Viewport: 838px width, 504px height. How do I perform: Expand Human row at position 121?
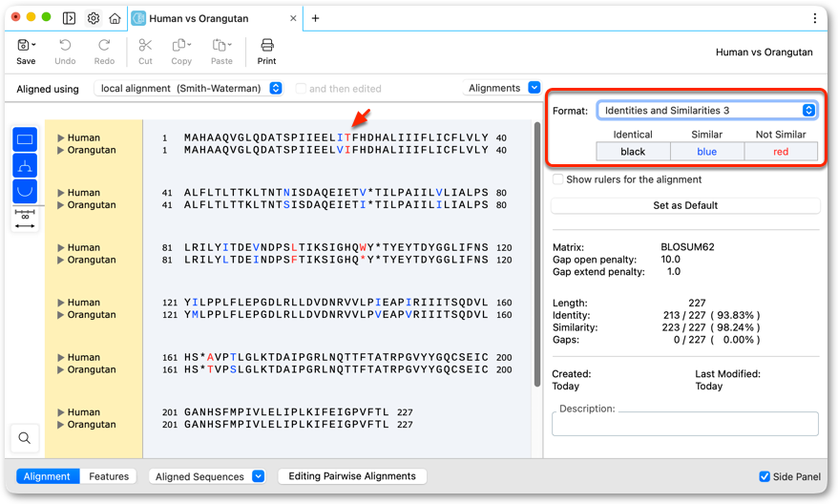[61, 303]
